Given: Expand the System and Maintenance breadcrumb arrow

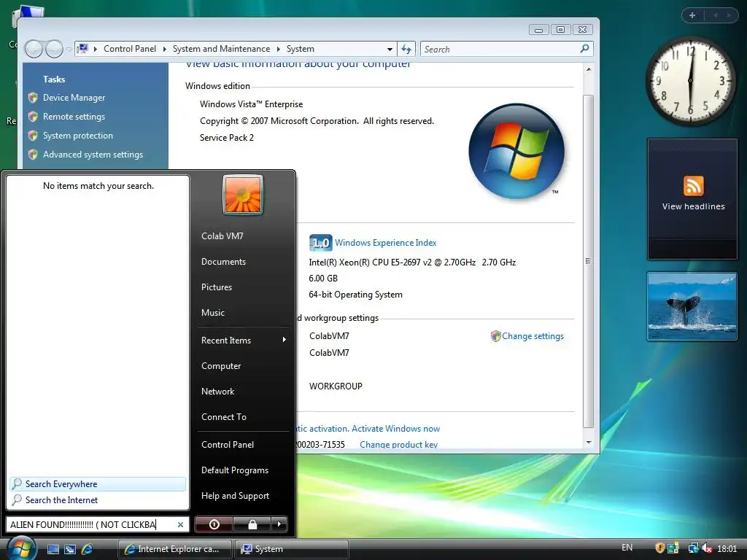Looking at the screenshot, I should (278, 49).
